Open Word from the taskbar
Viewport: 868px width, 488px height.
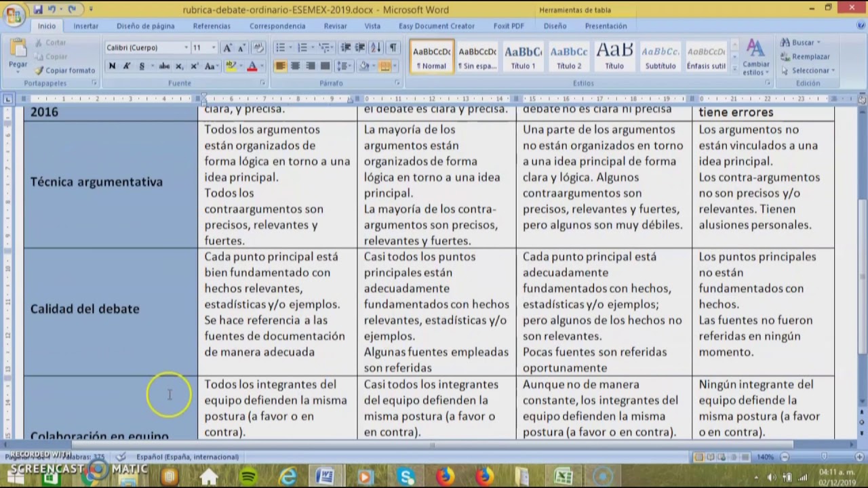(325, 477)
